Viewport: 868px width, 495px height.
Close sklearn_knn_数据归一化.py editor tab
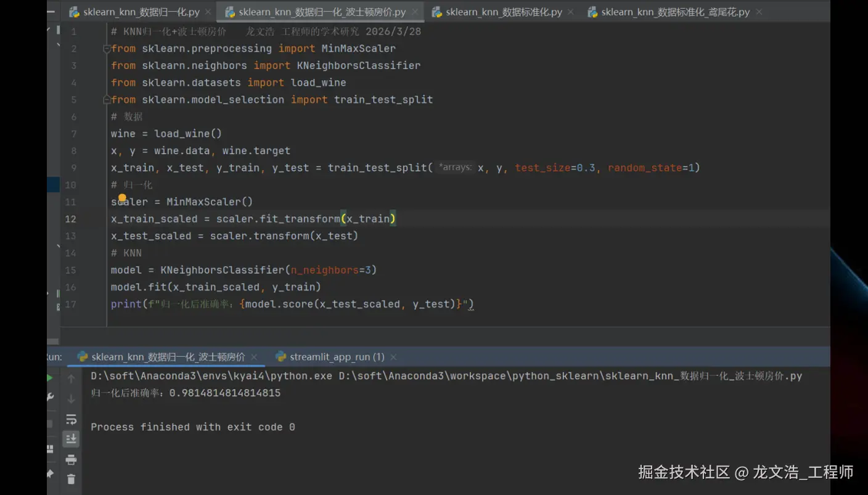tap(208, 12)
